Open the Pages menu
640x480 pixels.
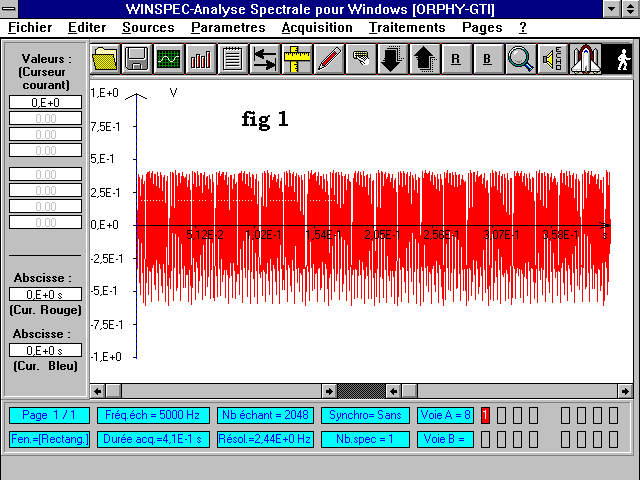(482, 27)
